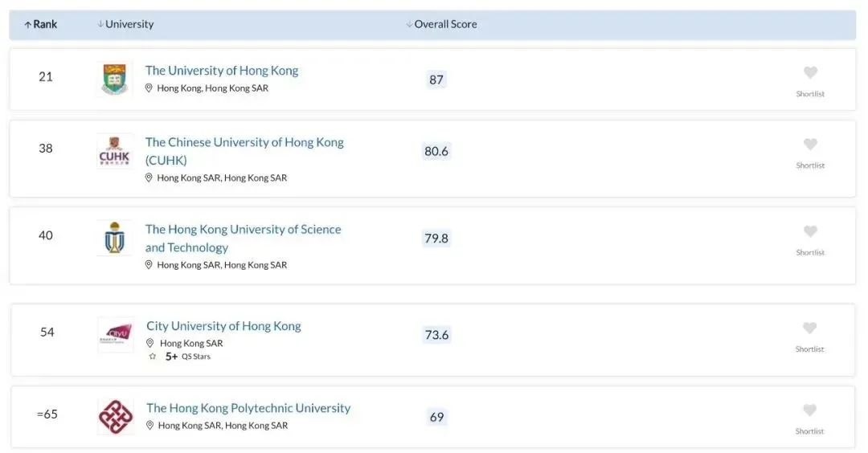Click the location pin under Polytechnic University
This screenshot has height=453, width=868.
coord(149,426)
